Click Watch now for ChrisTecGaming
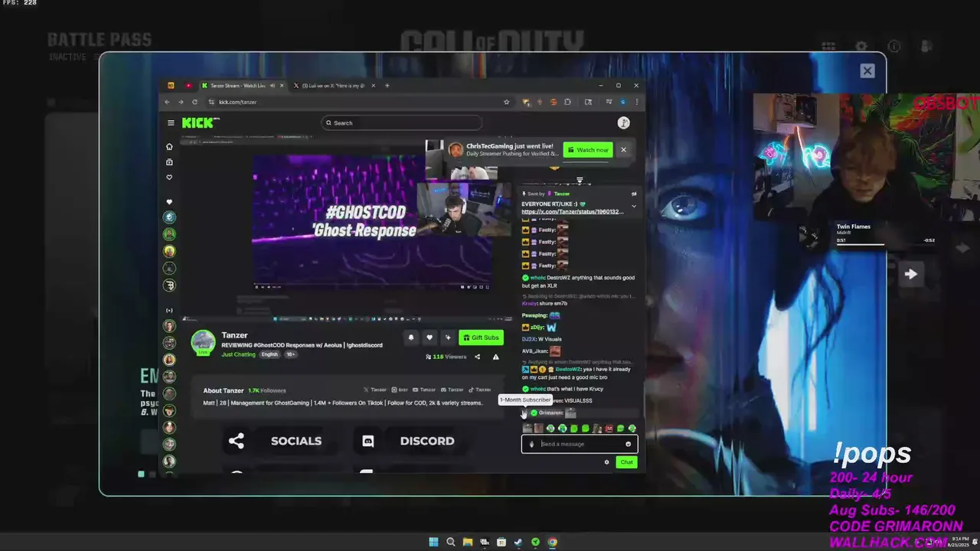The width and height of the screenshot is (980, 551). click(x=588, y=150)
